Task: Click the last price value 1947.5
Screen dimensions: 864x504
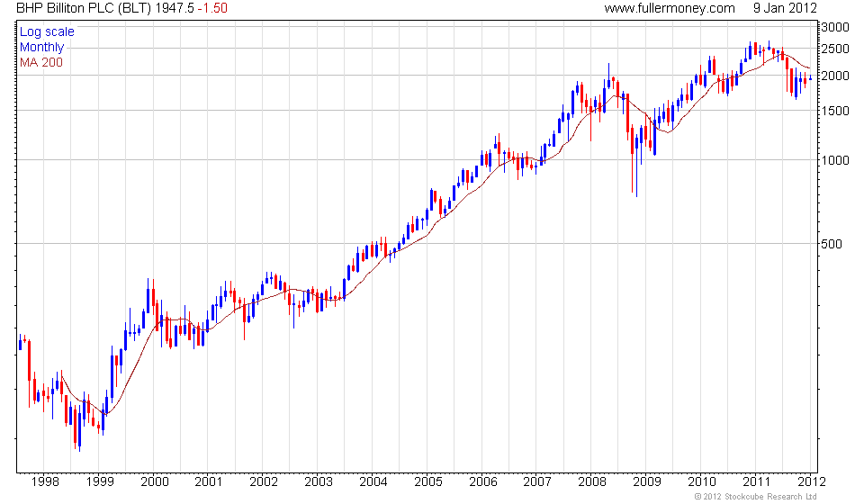Action: (x=174, y=8)
